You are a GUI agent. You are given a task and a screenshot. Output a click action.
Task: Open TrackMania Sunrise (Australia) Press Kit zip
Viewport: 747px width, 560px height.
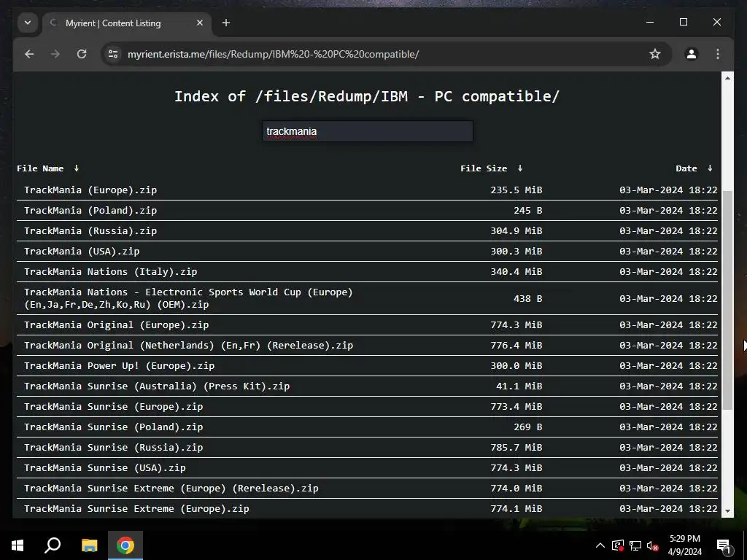pos(157,386)
